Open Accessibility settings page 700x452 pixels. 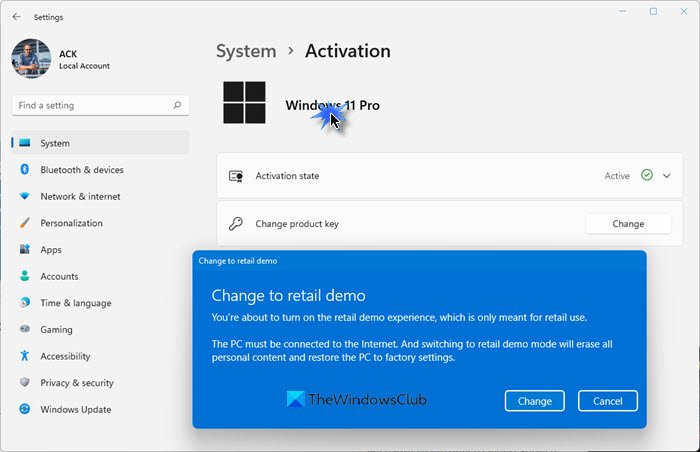tap(100, 356)
